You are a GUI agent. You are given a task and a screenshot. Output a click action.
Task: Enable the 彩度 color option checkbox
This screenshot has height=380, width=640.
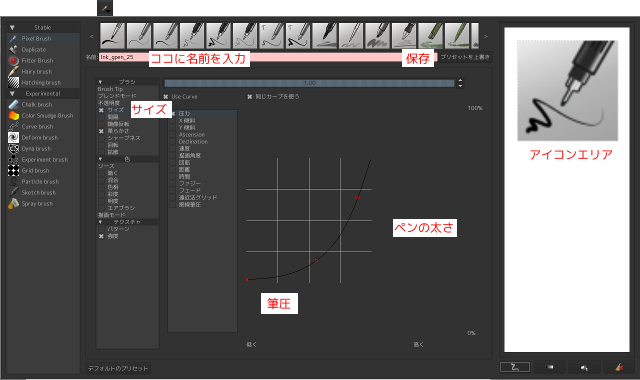(101, 194)
